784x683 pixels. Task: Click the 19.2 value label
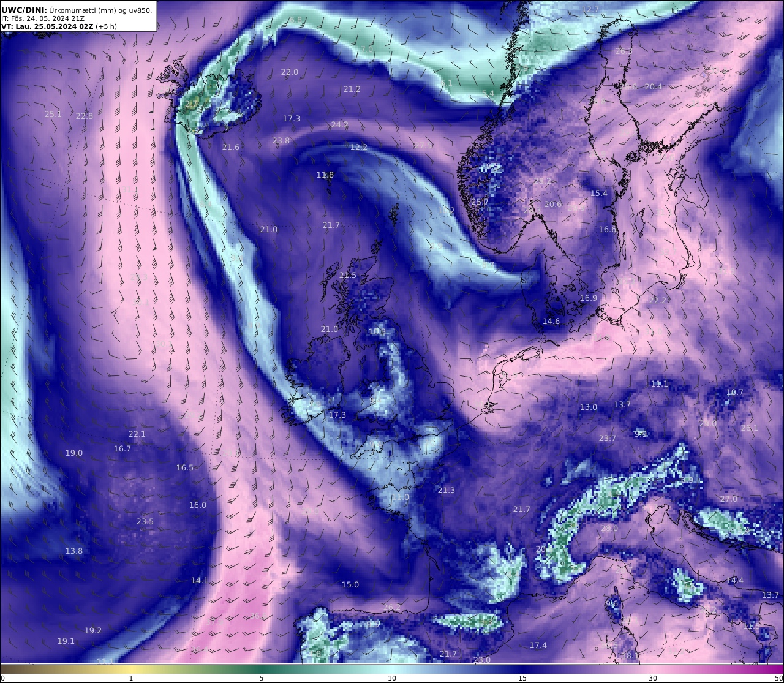[93, 630]
